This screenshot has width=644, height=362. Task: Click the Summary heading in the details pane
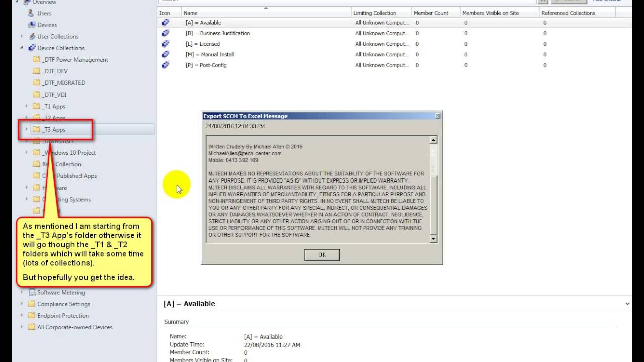pos(176,322)
